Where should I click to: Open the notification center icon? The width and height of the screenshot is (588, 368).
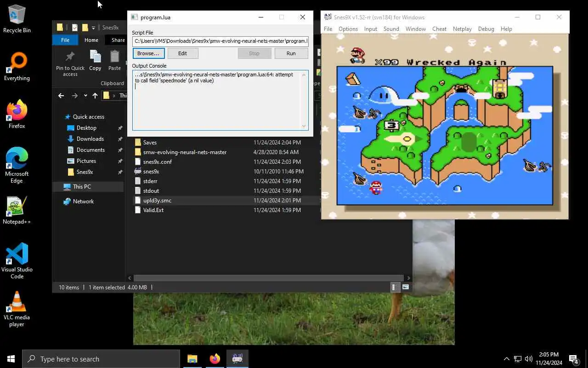[574, 359]
